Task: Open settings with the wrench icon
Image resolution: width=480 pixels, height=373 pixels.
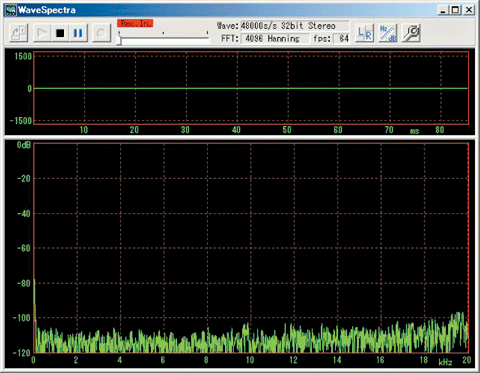Action: tap(411, 33)
